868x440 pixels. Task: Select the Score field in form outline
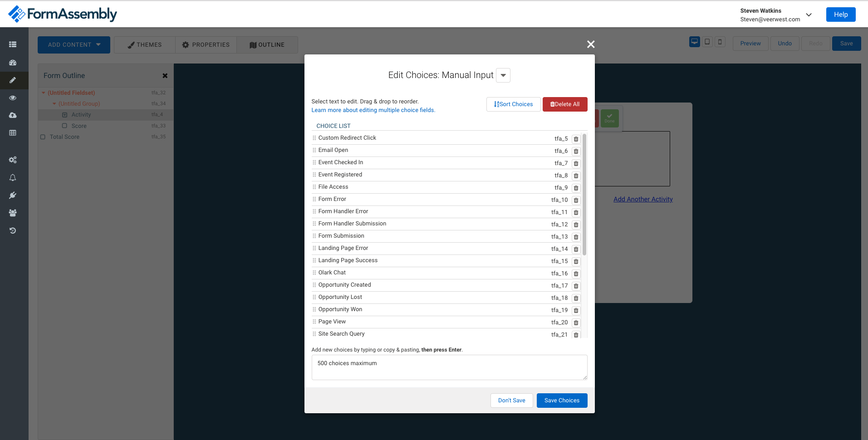tap(79, 126)
